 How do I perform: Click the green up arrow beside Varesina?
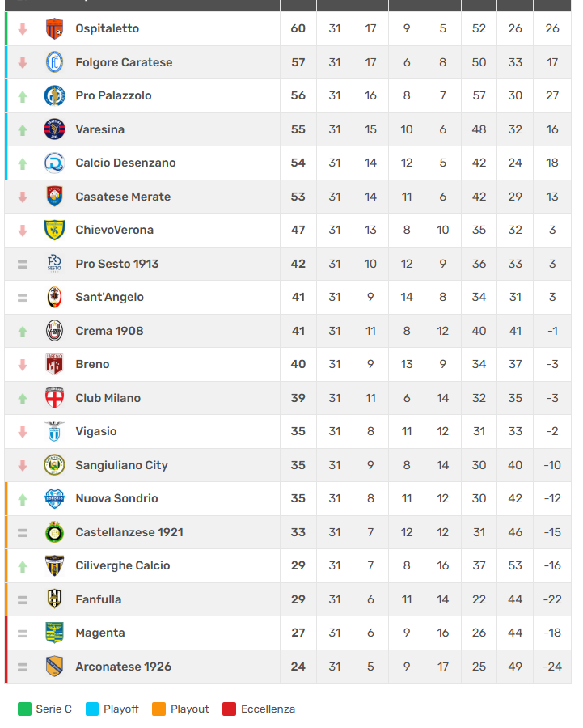[x=23, y=129]
